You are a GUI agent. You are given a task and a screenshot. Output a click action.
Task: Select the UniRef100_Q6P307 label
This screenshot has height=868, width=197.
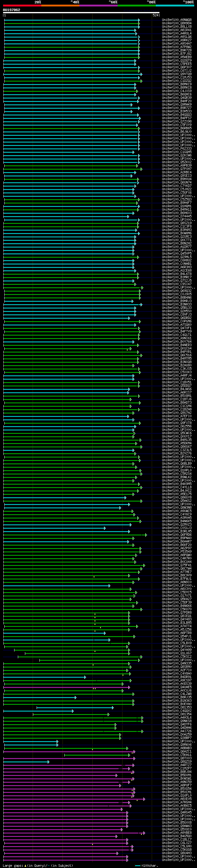click(x=177, y=67)
